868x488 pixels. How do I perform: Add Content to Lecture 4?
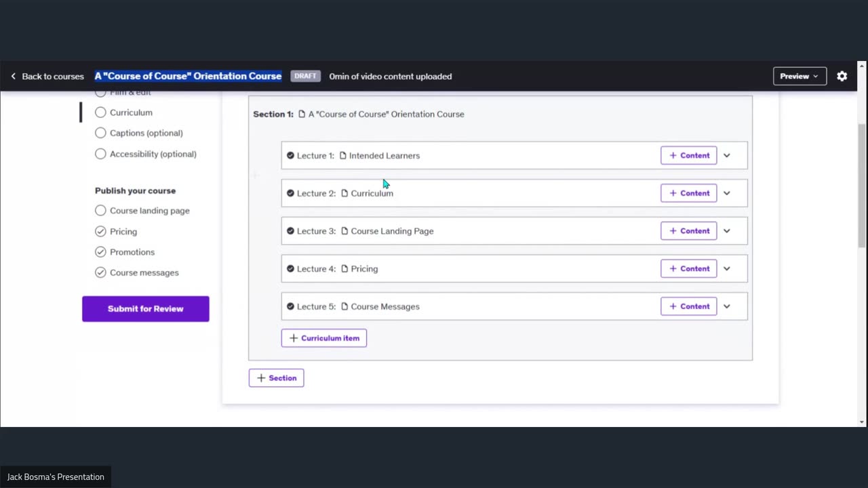click(689, 269)
